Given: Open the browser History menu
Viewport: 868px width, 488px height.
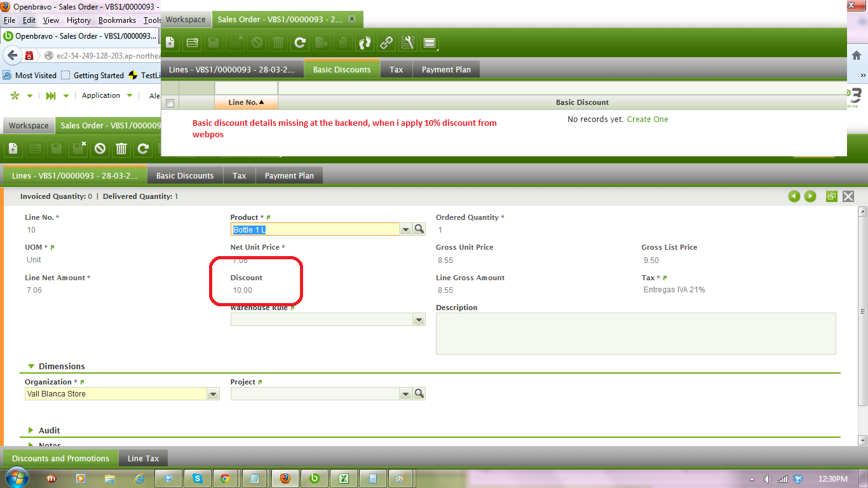Looking at the screenshot, I should [79, 20].
